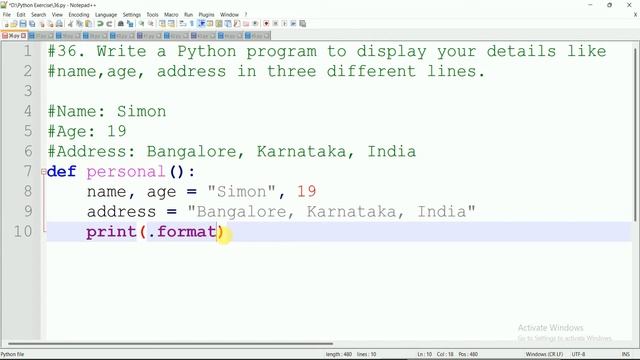Click the document close X below window controls
Viewport: 640px width, 360px height.
tap(635, 14)
